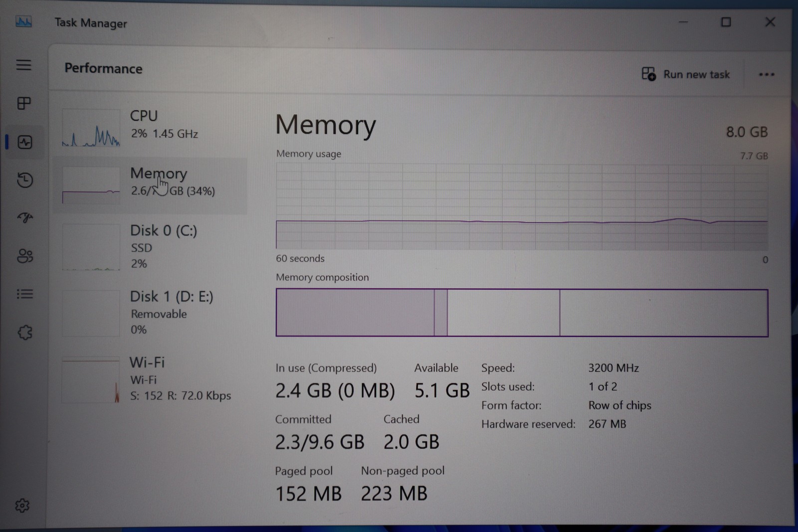Click the 267 MB hardware reserved value

click(x=607, y=424)
